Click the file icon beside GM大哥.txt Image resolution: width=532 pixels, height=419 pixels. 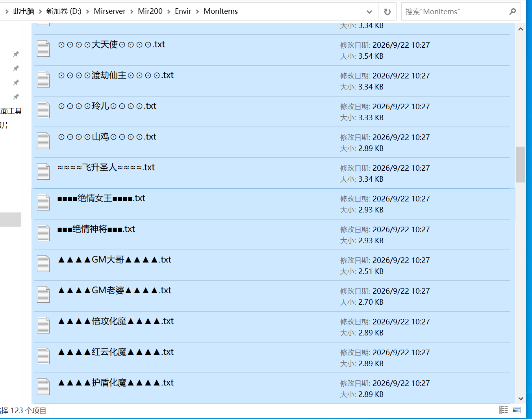pos(43,264)
